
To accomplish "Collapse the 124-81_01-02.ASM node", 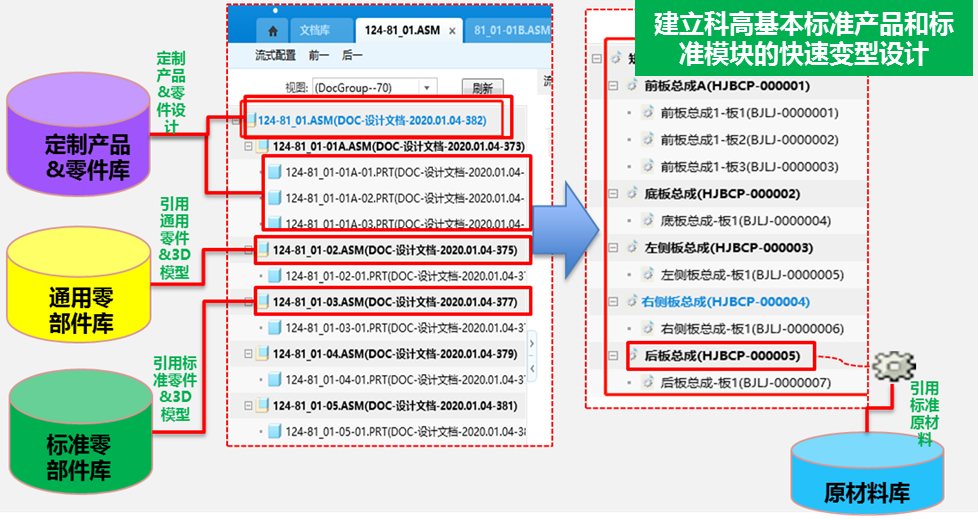I will tap(248, 250).
